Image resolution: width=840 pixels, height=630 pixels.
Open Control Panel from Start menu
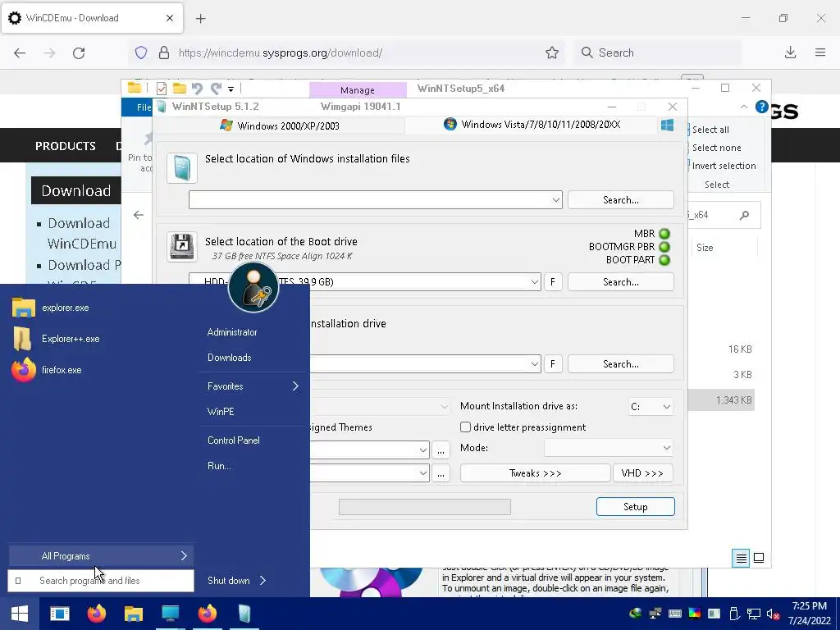[234, 441]
